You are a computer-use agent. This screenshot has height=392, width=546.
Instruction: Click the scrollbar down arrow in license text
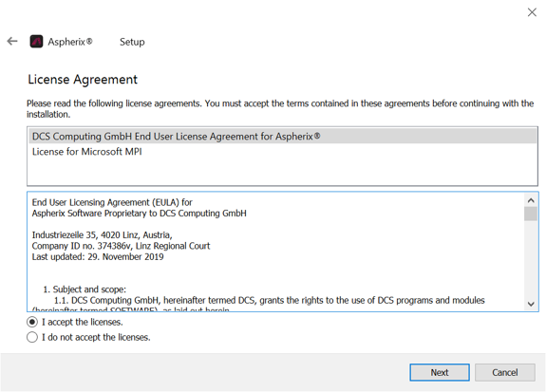pyautogui.click(x=531, y=304)
